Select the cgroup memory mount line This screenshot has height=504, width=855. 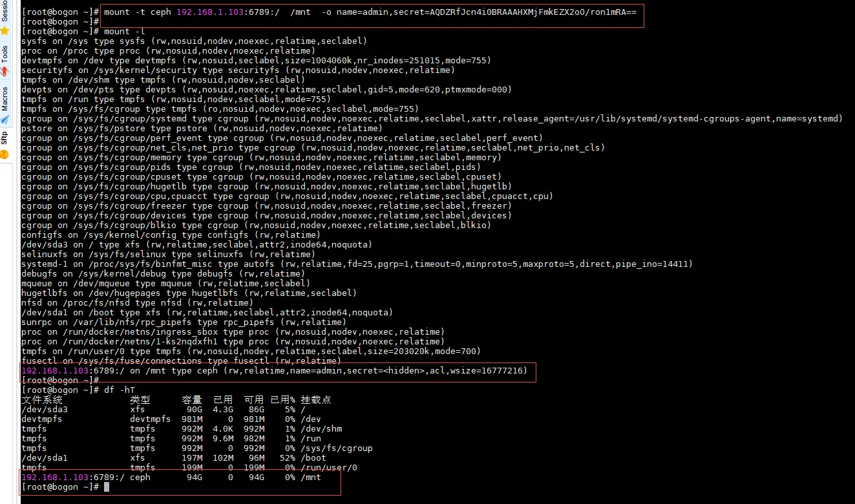(x=261, y=158)
